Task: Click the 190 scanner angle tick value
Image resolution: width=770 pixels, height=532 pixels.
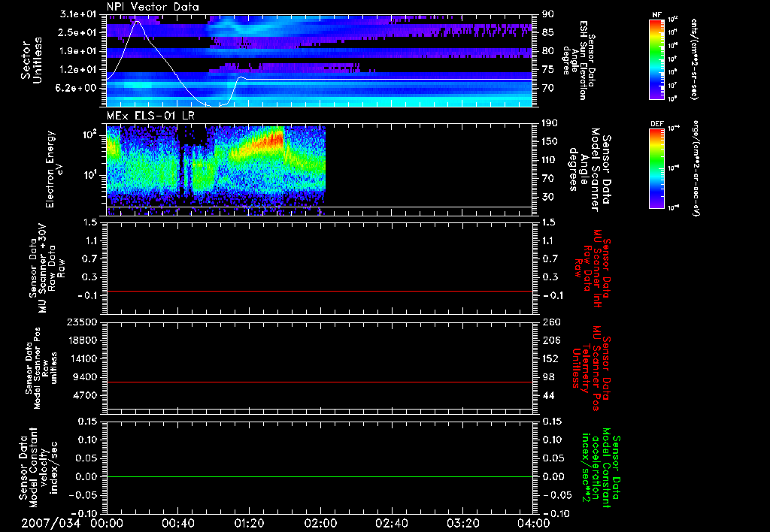Action: point(550,123)
